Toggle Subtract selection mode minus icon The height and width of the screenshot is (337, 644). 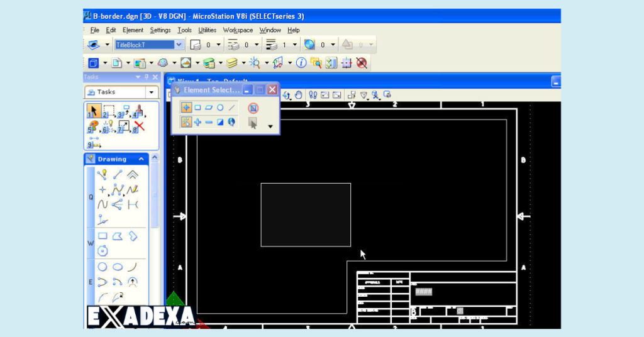click(209, 122)
